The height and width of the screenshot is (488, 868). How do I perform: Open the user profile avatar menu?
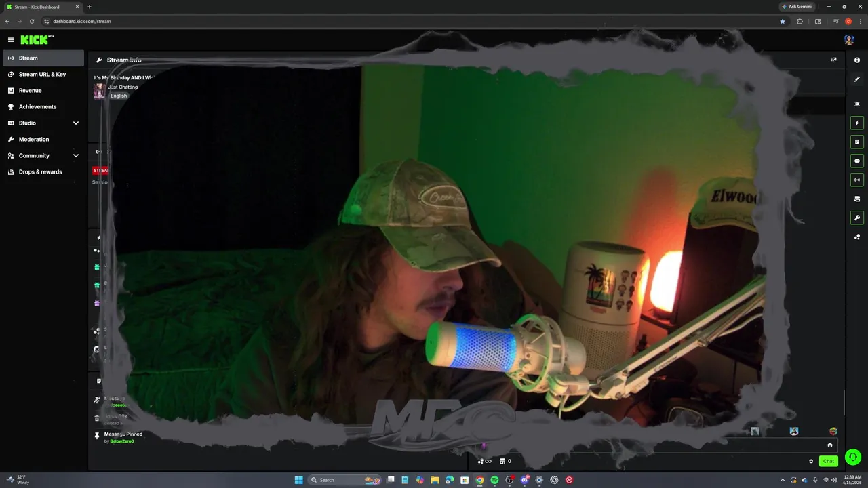click(x=849, y=40)
